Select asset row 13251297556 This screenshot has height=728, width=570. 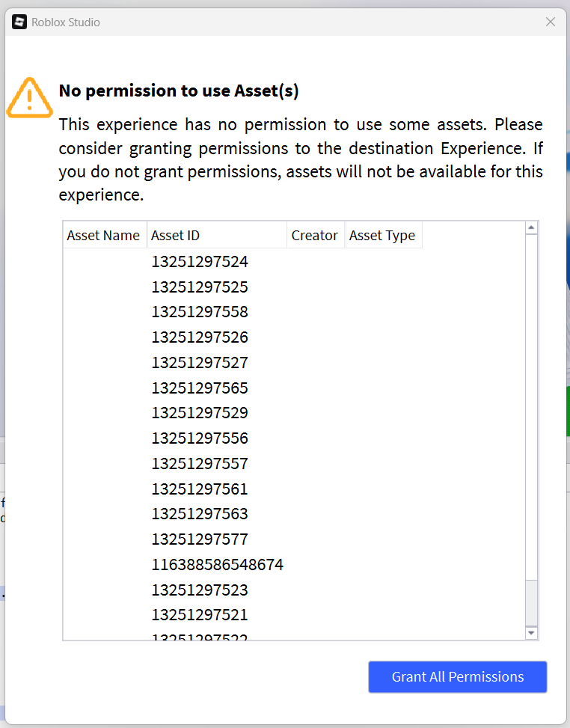[200, 438]
